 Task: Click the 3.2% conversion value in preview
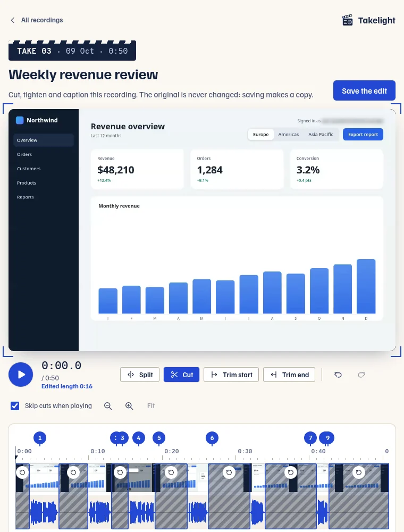(x=308, y=170)
